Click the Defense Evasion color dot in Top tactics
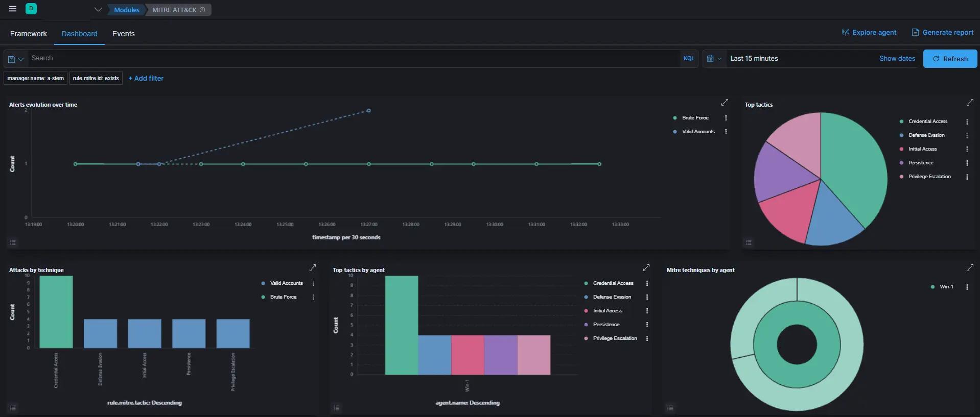Viewport: 980px width, 417px height. (x=901, y=135)
